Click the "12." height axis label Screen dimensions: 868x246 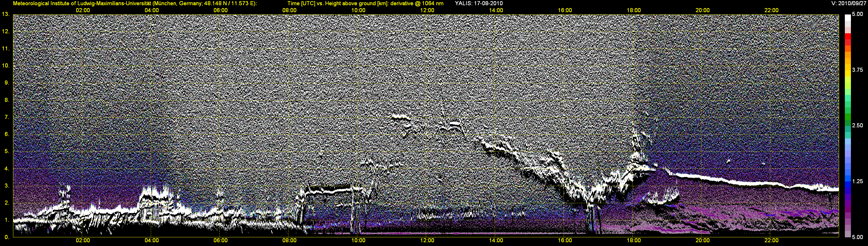(x=6, y=31)
